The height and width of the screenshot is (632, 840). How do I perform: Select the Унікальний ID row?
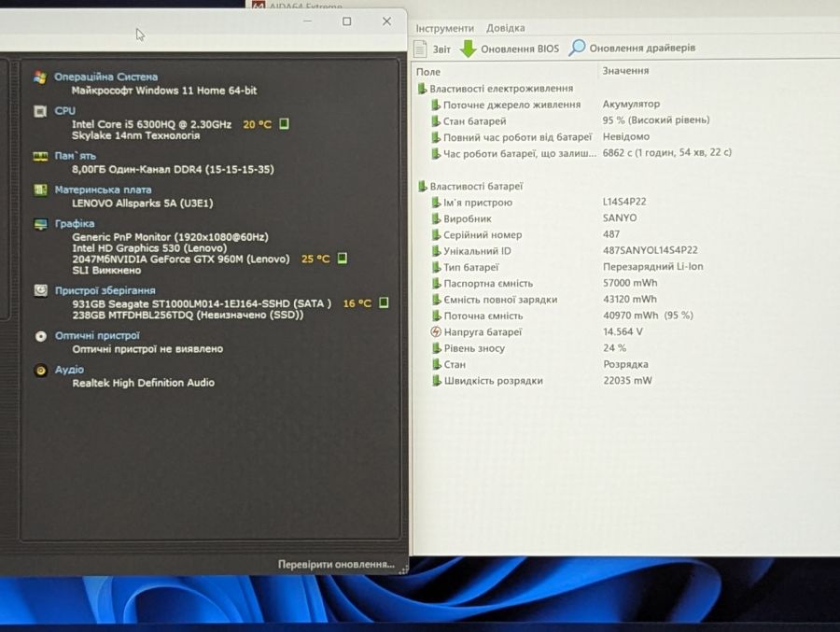(x=565, y=251)
